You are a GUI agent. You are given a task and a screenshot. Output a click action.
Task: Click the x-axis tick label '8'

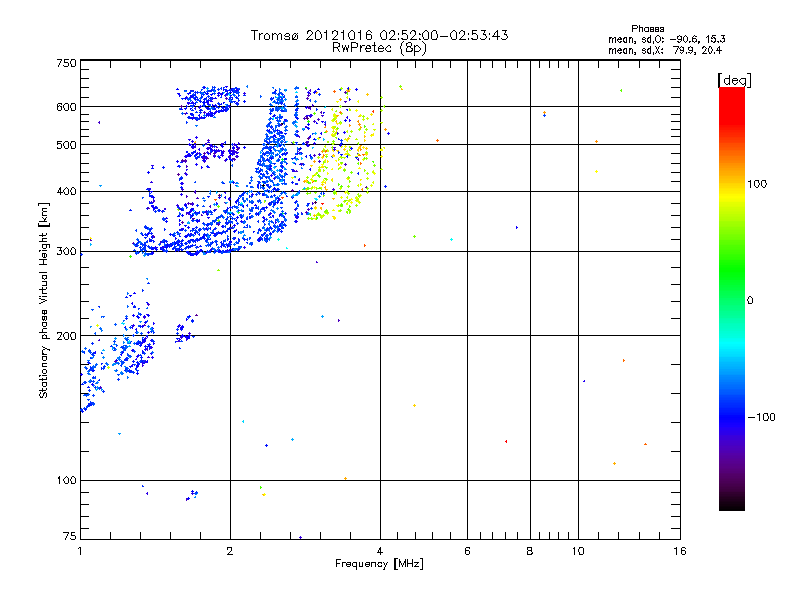pyautogui.click(x=530, y=551)
